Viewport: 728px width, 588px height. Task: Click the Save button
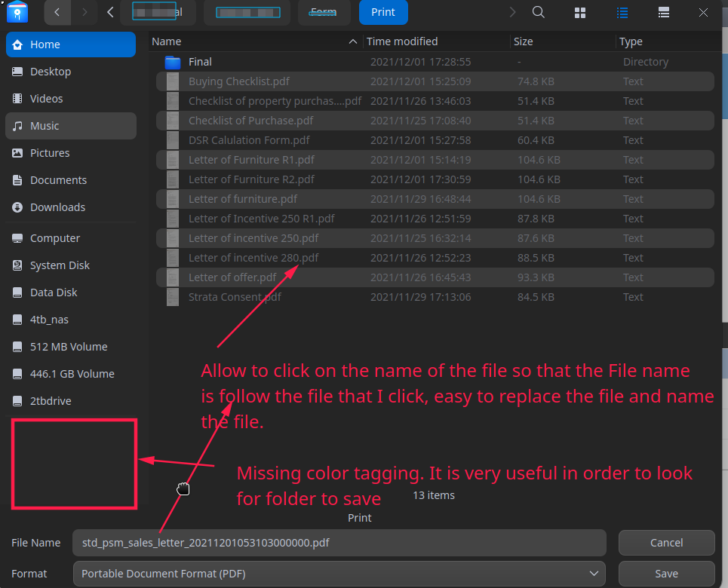[666, 574]
